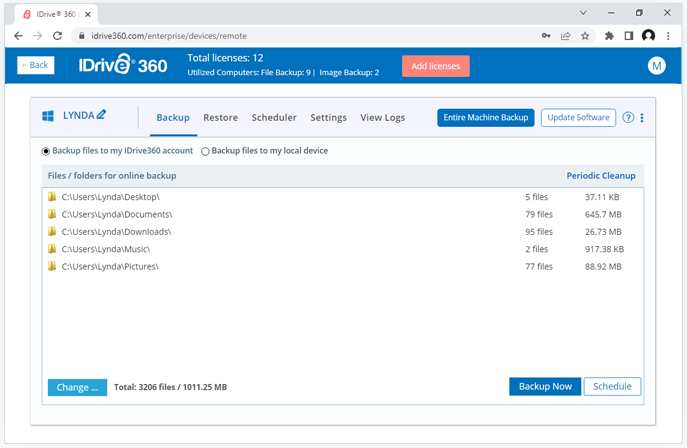The width and height of the screenshot is (687, 448).
Task: Select C:\Users\Lynda\Desktop\ row text
Action: point(110,197)
